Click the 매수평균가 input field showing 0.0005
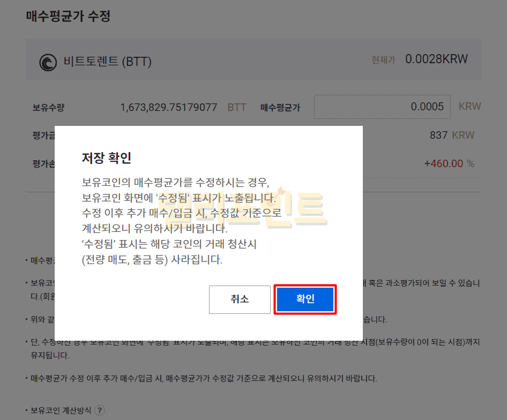 click(382, 107)
